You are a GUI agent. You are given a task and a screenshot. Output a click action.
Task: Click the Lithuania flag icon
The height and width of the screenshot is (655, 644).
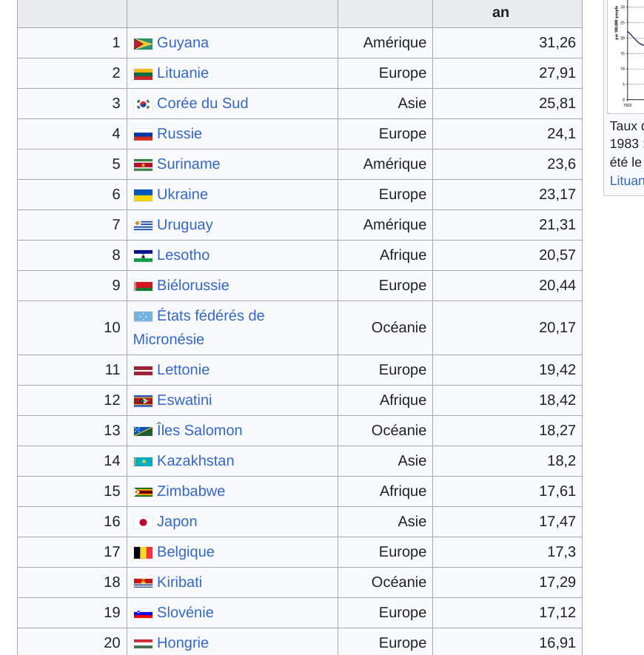click(x=143, y=74)
